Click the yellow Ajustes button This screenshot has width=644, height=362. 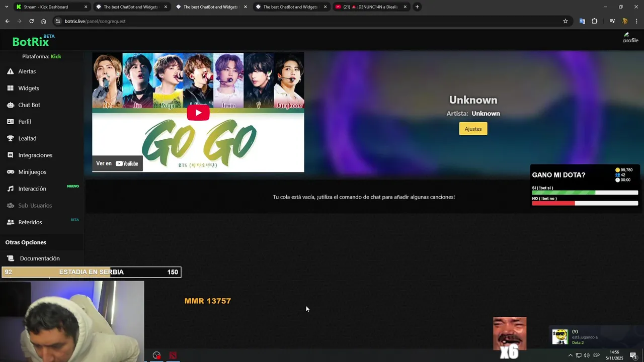click(x=473, y=129)
